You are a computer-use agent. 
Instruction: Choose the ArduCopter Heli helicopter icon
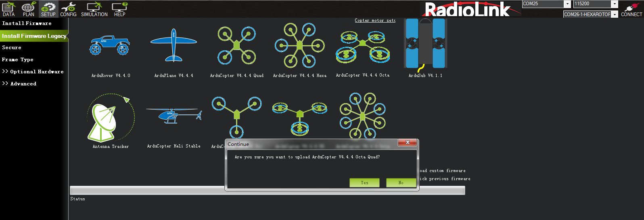174,116
